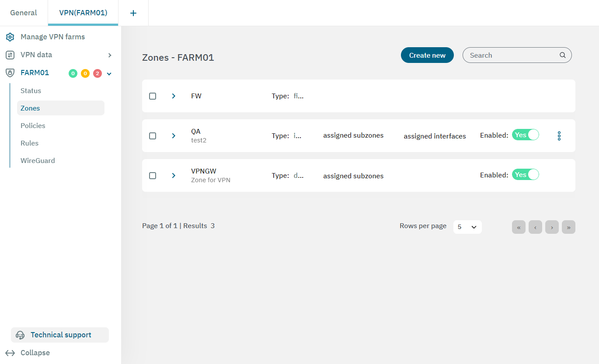This screenshot has width=599, height=364.
Task: Expand the FW zone row
Action: tap(174, 96)
